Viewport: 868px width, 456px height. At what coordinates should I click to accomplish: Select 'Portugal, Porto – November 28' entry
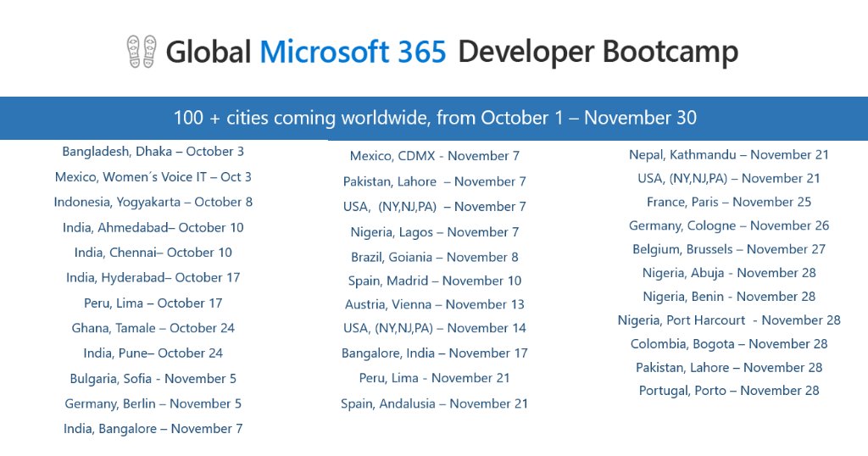729,391
